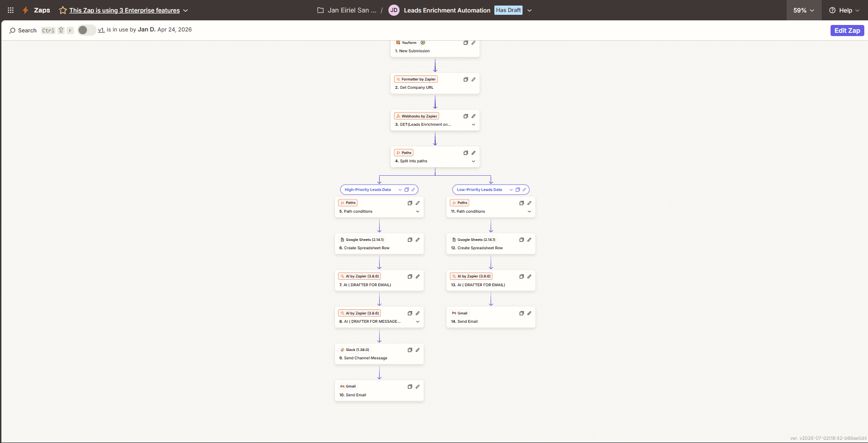The width and height of the screenshot is (868, 443).
Task: Duplicate step 2 Get Company URL
Action: point(466,80)
